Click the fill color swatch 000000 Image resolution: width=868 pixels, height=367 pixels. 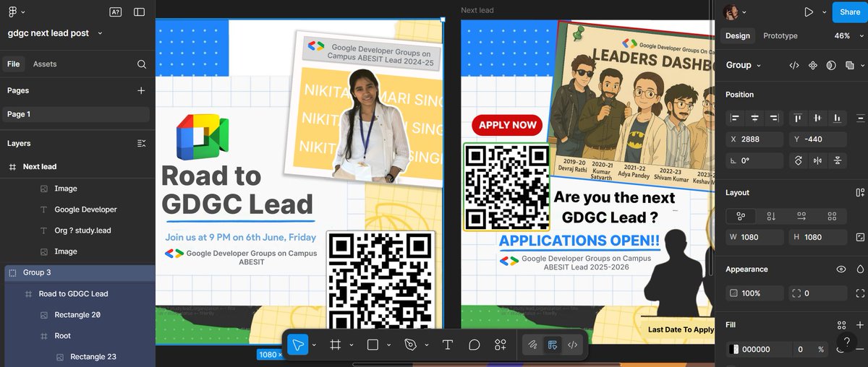(736, 349)
